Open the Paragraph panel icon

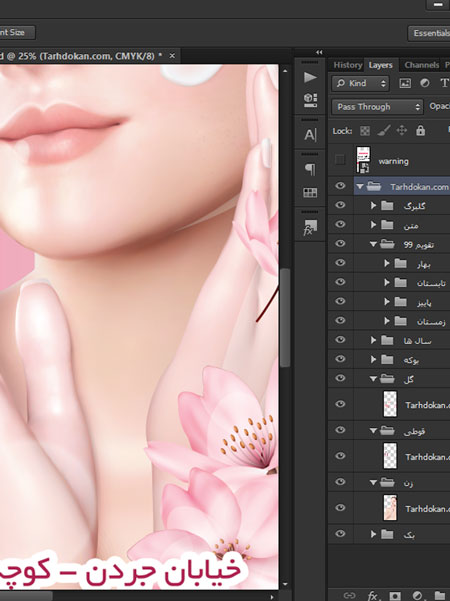coord(310,169)
